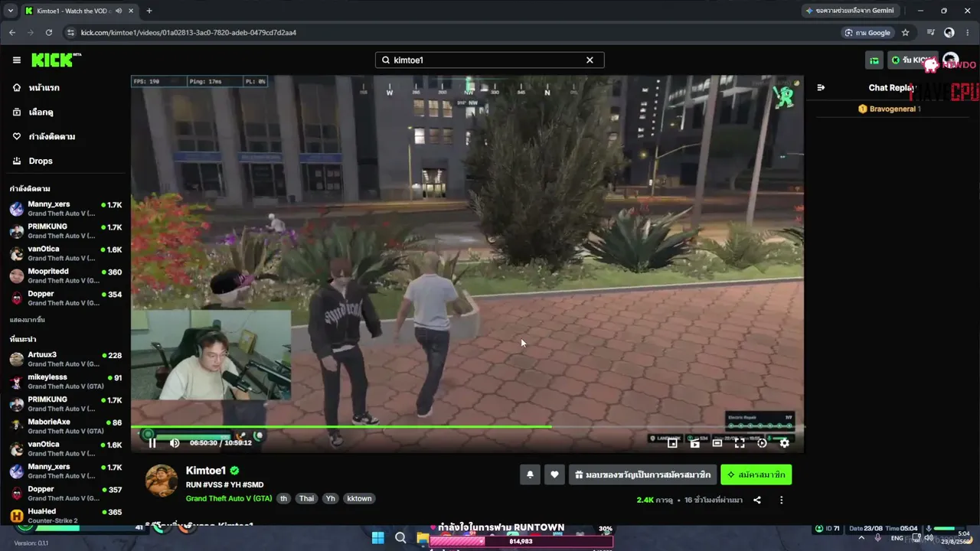Viewport: 980px width, 551px height.
Task: Open playback speed control
Action: point(762,442)
